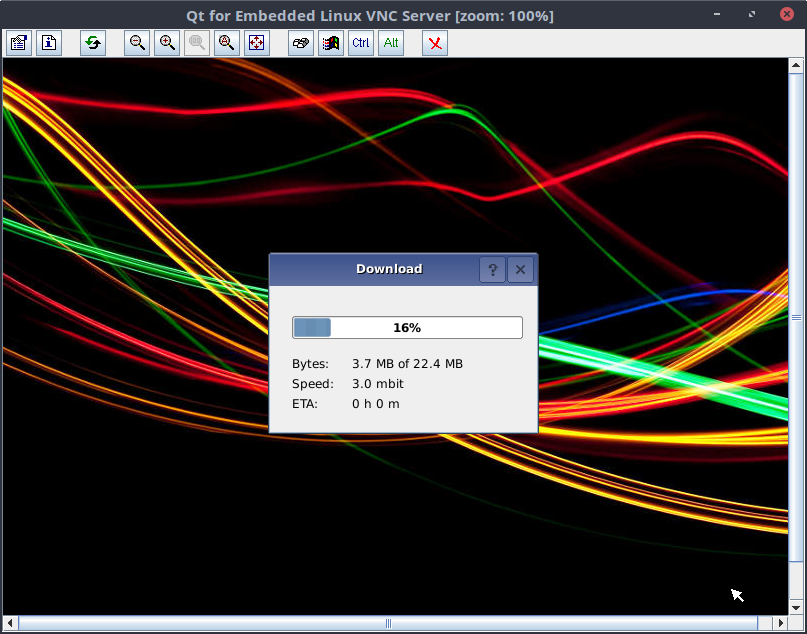Click the vertical scrollbar top arrow

(797, 65)
